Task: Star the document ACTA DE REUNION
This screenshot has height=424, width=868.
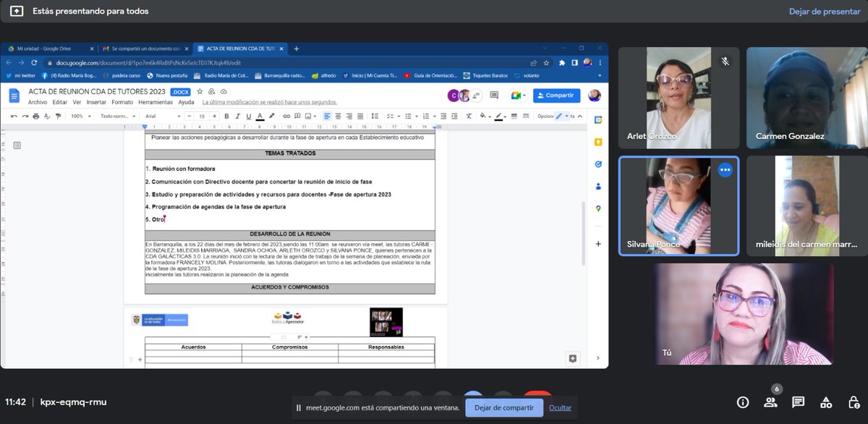Action: point(200,92)
